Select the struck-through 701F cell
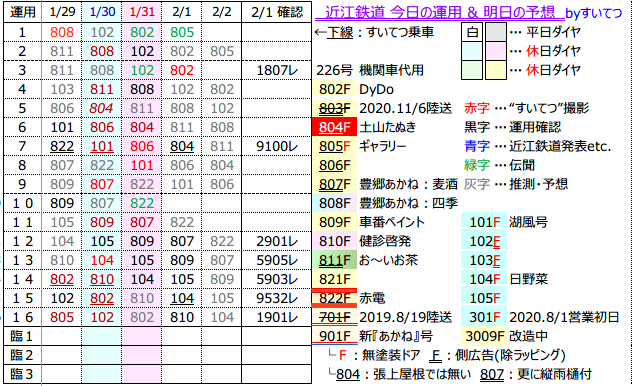This screenshot has height=386, width=632. coord(335,318)
